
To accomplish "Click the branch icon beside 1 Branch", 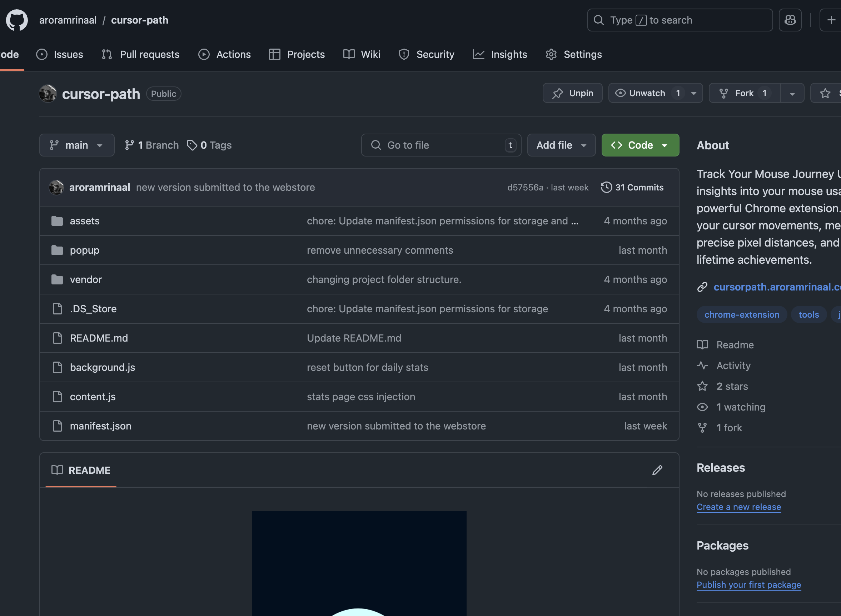I will point(129,145).
